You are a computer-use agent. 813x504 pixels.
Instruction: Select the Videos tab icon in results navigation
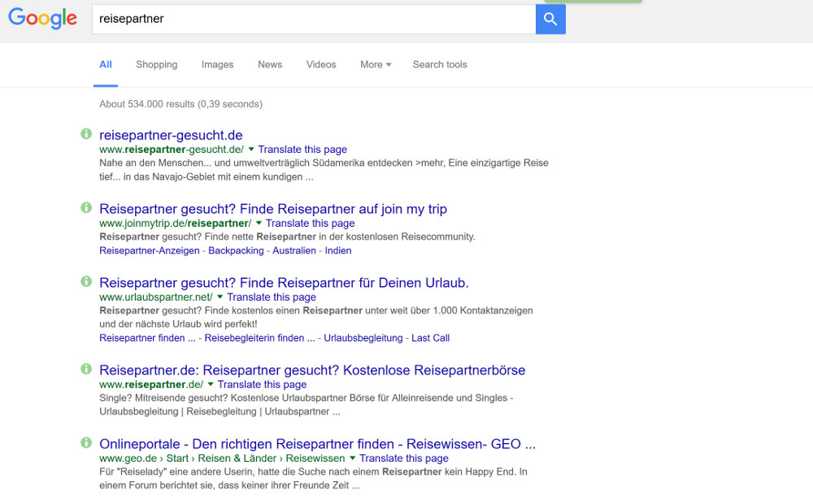[321, 64]
